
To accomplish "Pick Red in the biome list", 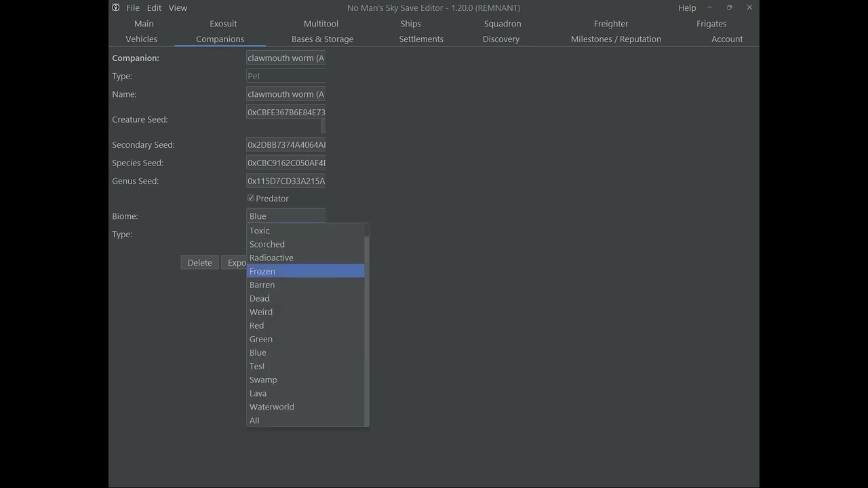I will (x=306, y=325).
